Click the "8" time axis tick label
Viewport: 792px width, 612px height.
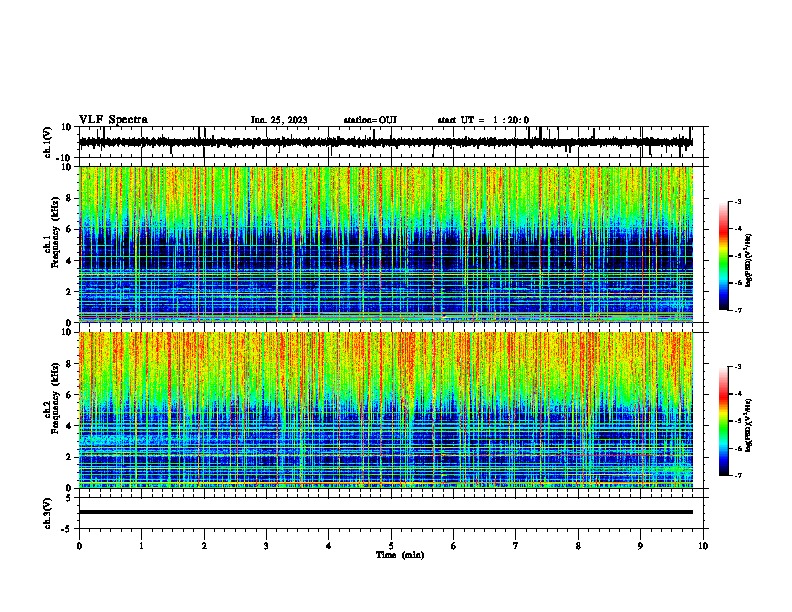pos(578,546)
